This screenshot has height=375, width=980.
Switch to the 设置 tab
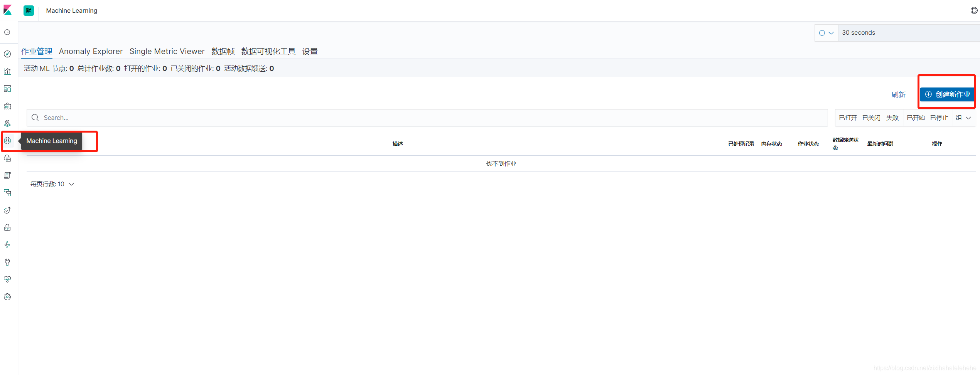[x=310, y=51]
